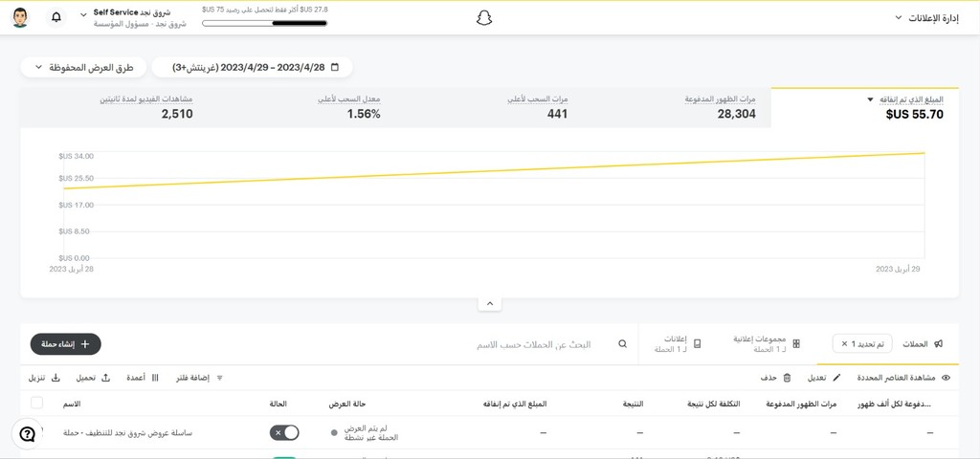
Task: Click the trash icon labeled حذف
Action: 787,378
